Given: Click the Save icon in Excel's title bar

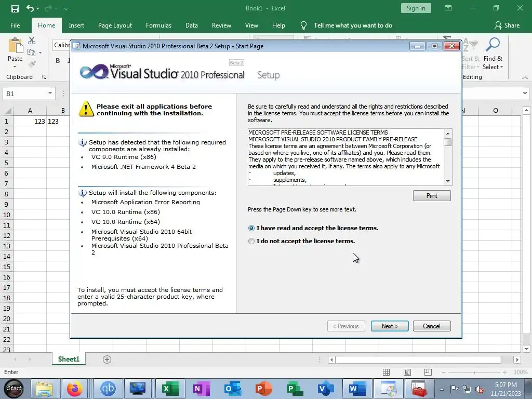Looking at the screenshot, I should 15,8.
